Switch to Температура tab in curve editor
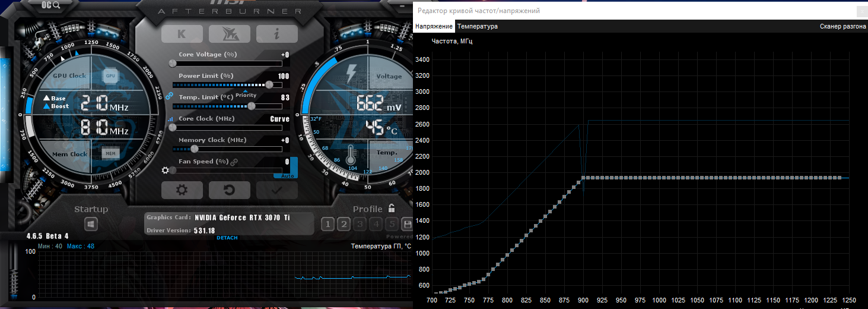 click(x=478, y=27)
